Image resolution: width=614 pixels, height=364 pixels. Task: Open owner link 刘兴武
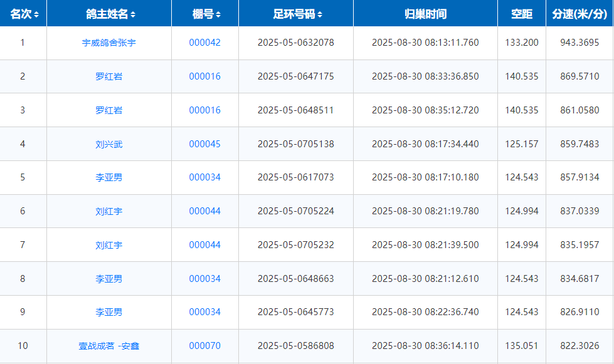(x=109, y=144)
